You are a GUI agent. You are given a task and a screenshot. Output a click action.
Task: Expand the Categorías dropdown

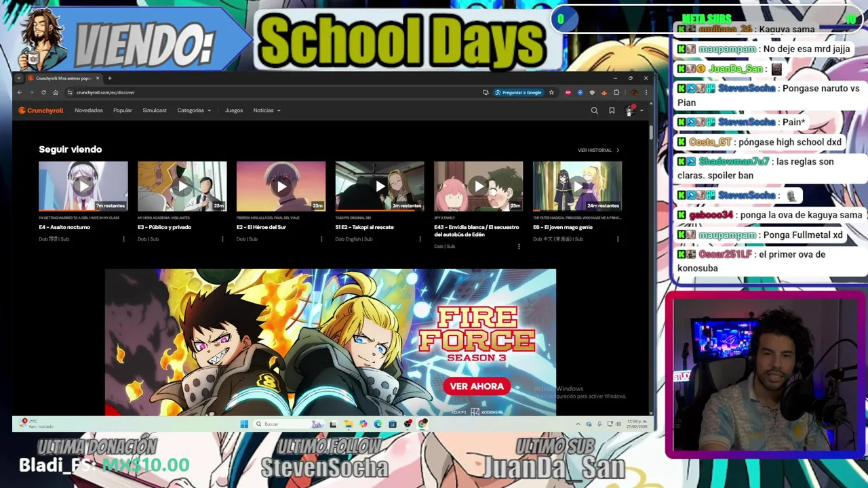[194, 110]
